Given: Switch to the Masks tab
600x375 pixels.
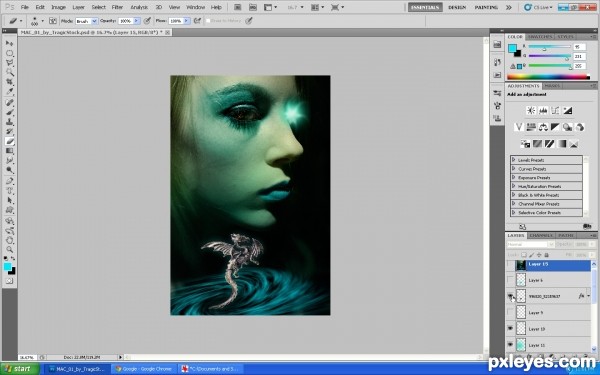Looking at the screenshot, I should [552, 86].
